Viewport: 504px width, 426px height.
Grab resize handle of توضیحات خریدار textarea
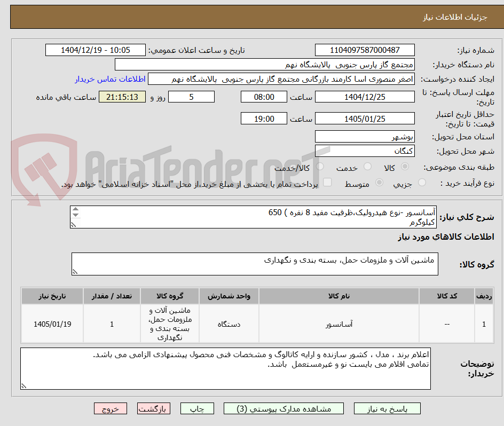[x=24, y=386]
